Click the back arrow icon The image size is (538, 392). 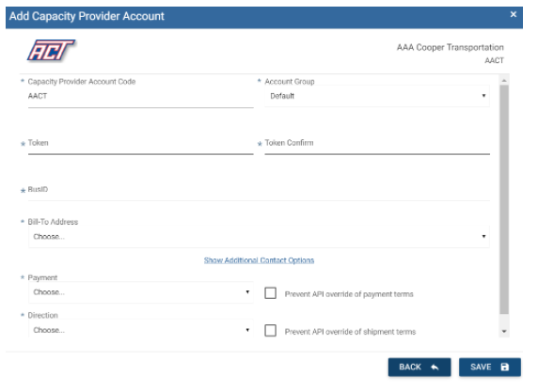(x=435, y=367)
